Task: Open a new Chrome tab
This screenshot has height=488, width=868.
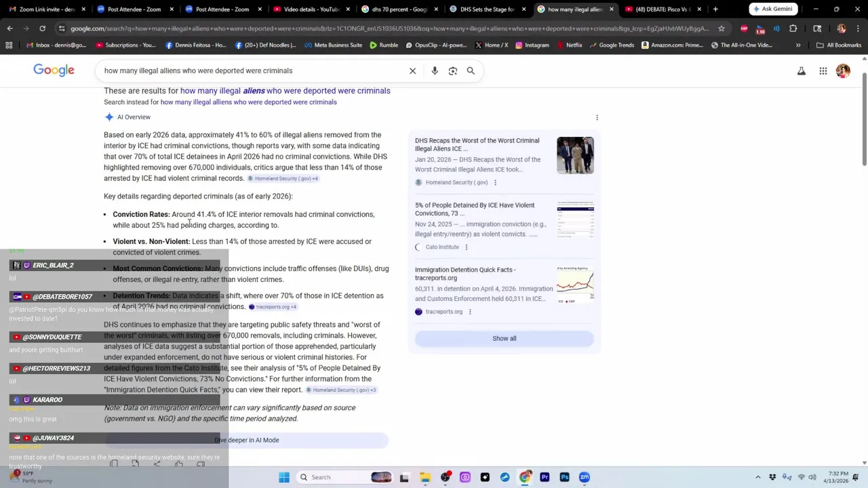Action: pos(715,9)
